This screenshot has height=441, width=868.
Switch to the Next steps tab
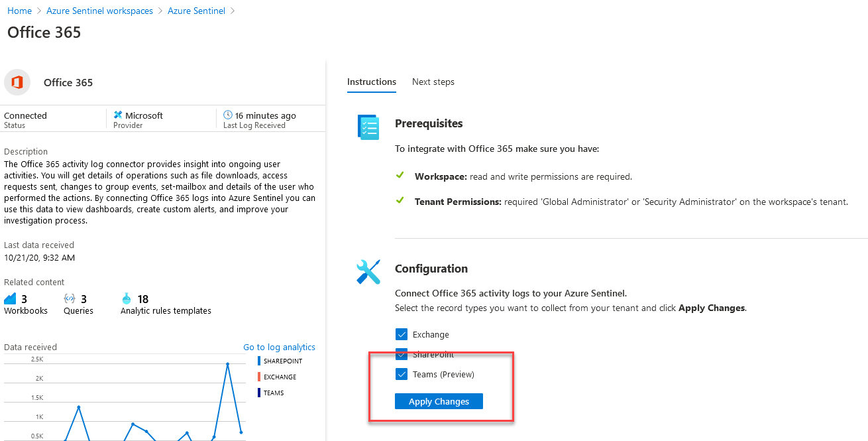coord(433,82)
